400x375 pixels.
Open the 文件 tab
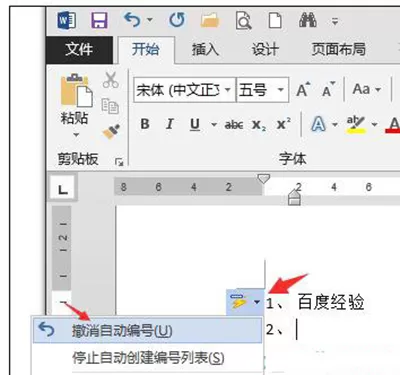[79, 50]
